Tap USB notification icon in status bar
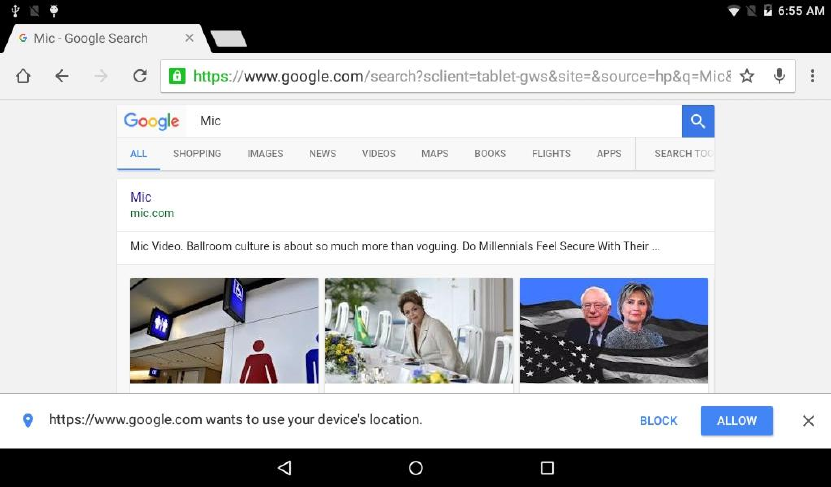The height and width of the screenshot is (487, 831). tap(15, 10)
